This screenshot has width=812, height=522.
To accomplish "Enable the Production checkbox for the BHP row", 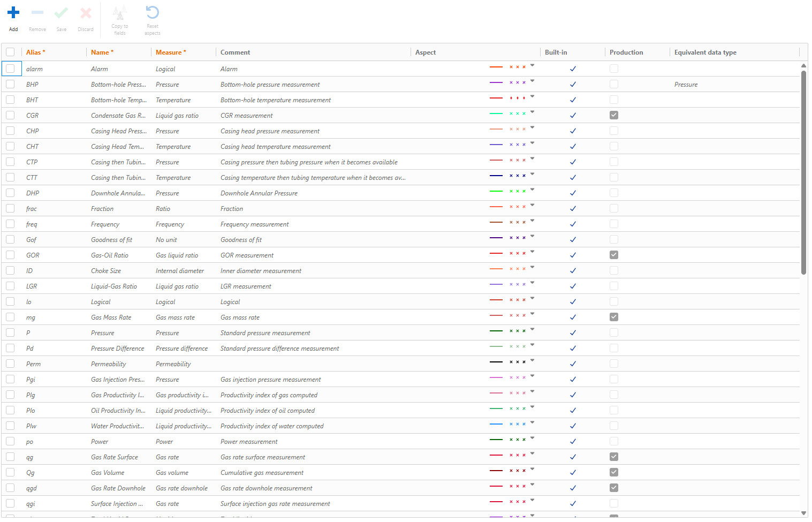I will point(613,84).
